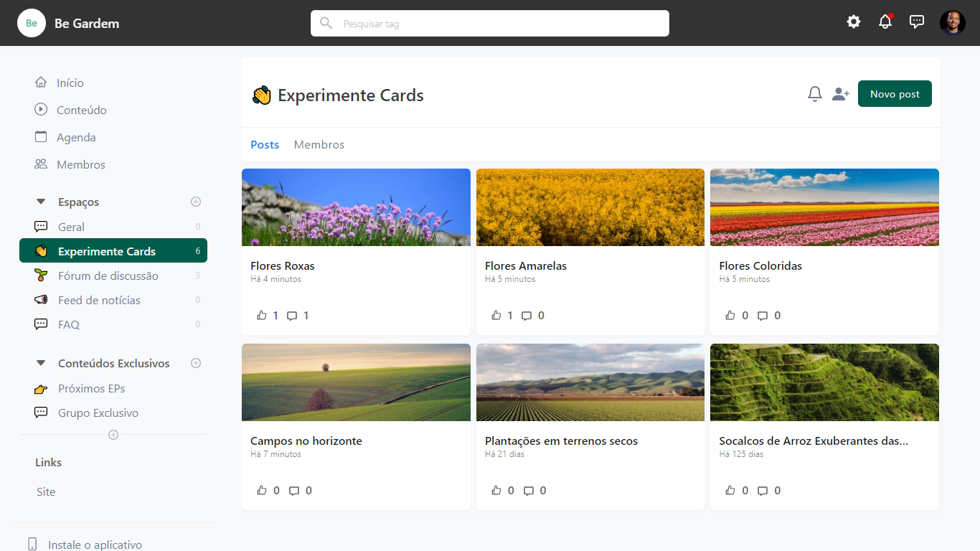Open your profile avatar menu
980x551 pixels.
tap(953, 22)
